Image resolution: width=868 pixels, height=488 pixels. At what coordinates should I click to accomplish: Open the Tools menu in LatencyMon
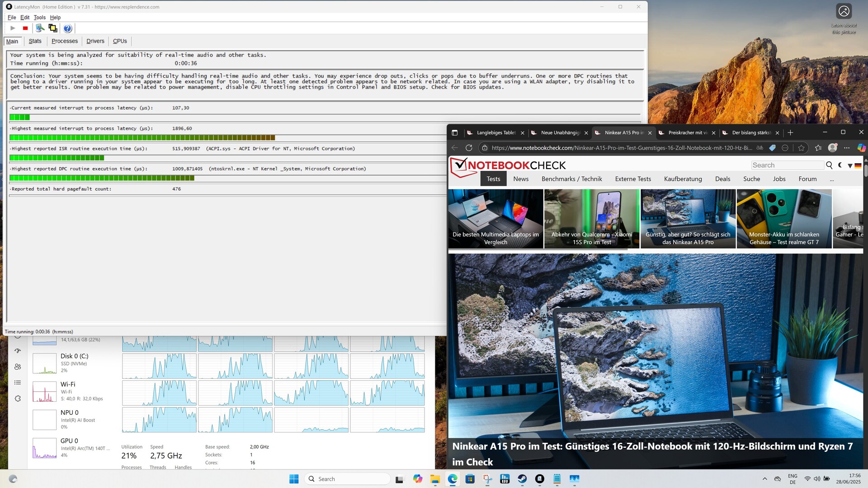pos(39,18)
